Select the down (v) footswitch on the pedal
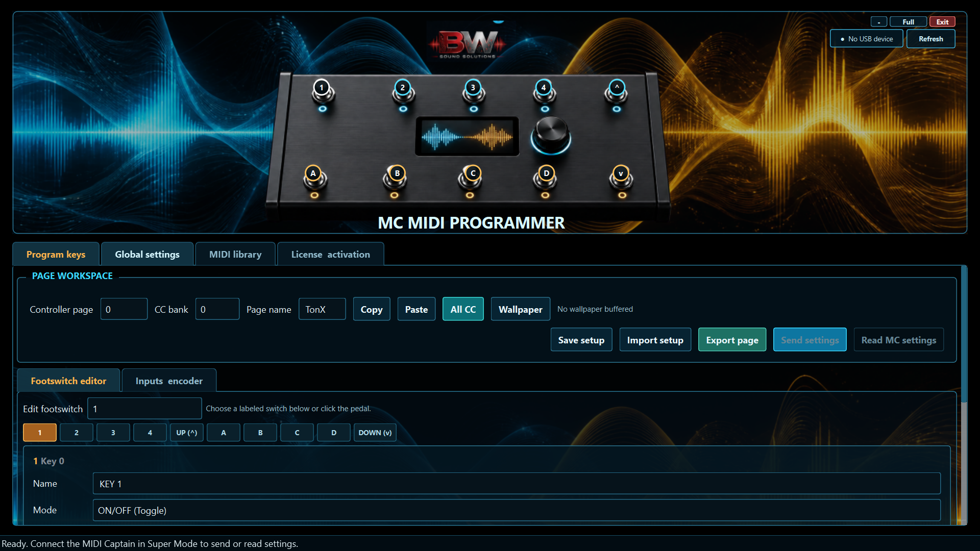This screenshot has width=980, height=551. click(x=621, y=173)
